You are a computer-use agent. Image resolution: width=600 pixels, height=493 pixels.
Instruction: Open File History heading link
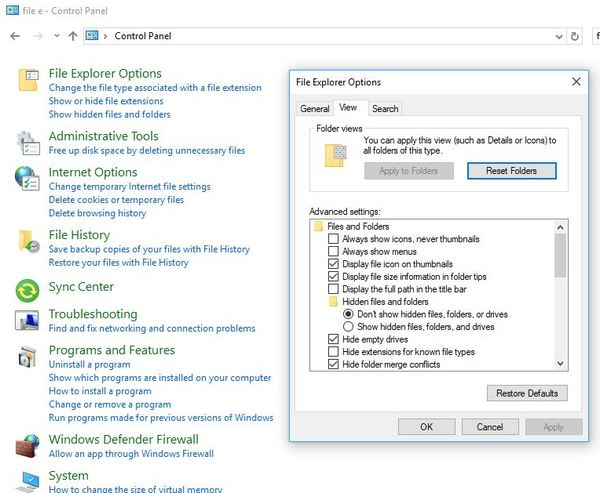(x=79, y=235)
